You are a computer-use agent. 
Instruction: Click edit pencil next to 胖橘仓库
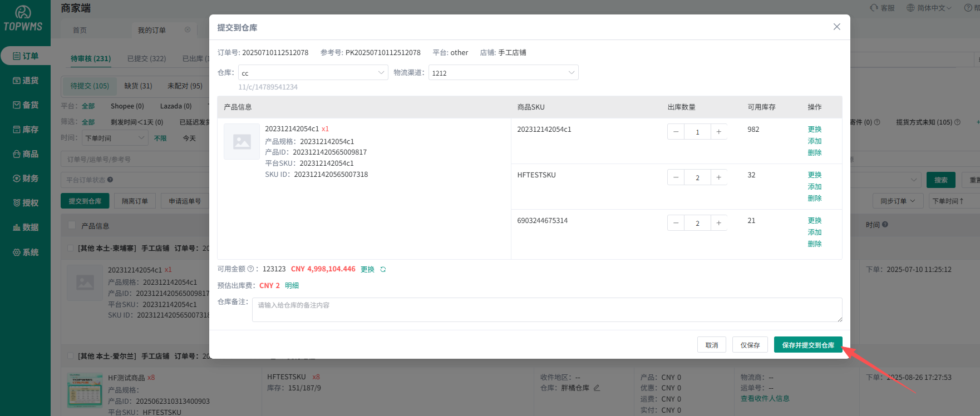tap(597, 388)
